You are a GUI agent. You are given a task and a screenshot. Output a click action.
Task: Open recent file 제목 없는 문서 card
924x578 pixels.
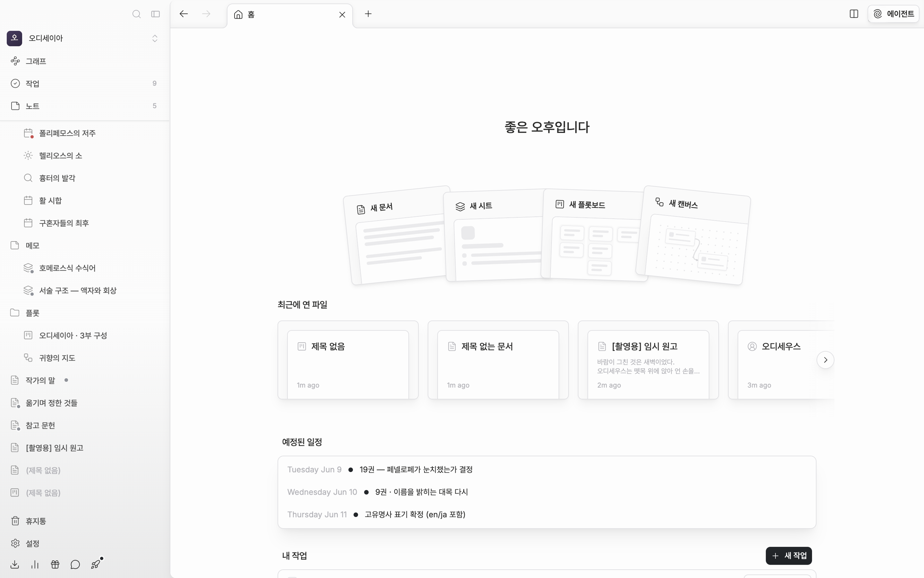tap(498, 360)
